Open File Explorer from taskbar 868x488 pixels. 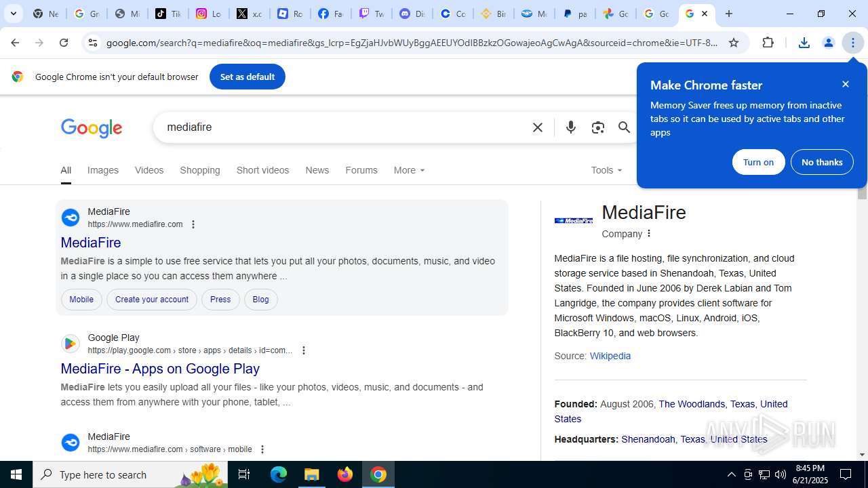312,474
